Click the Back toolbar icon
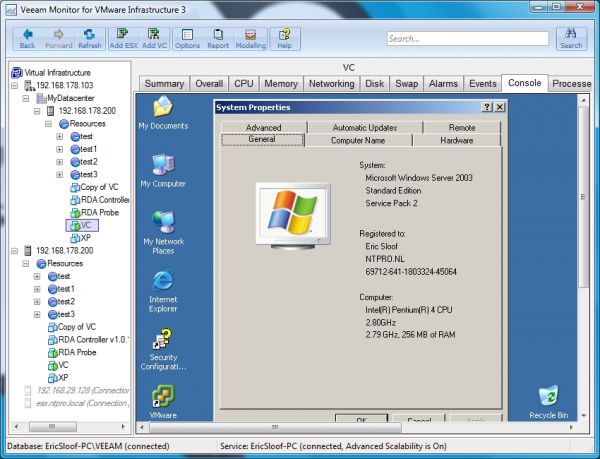This screenshot has width=600, height=459. tap(27, 39)
